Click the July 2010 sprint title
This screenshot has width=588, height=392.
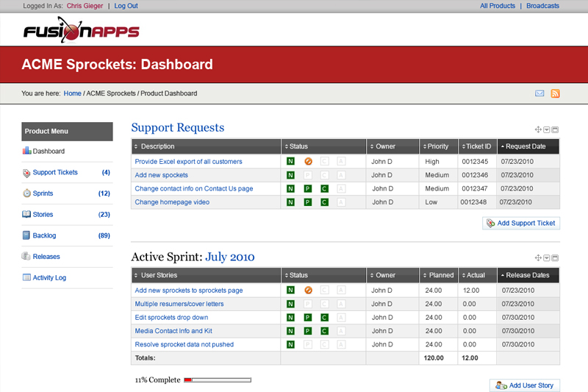(x=230, y=257)
